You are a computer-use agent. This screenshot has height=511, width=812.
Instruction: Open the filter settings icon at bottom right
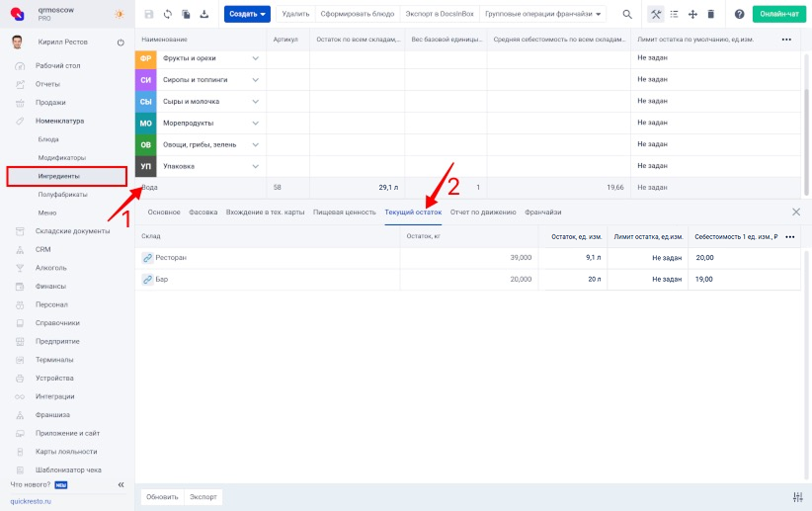[797, 496]
